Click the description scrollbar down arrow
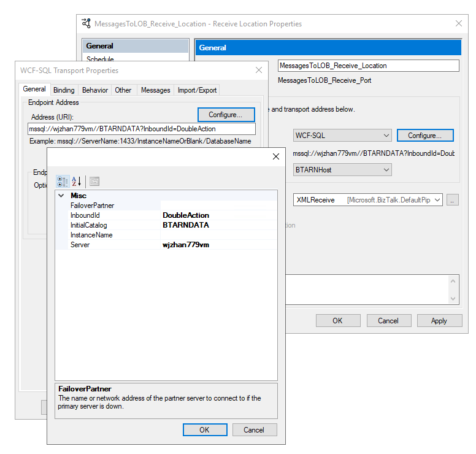Image resolution: width=476 pixels, height=454 pixels. click(453, 299)
